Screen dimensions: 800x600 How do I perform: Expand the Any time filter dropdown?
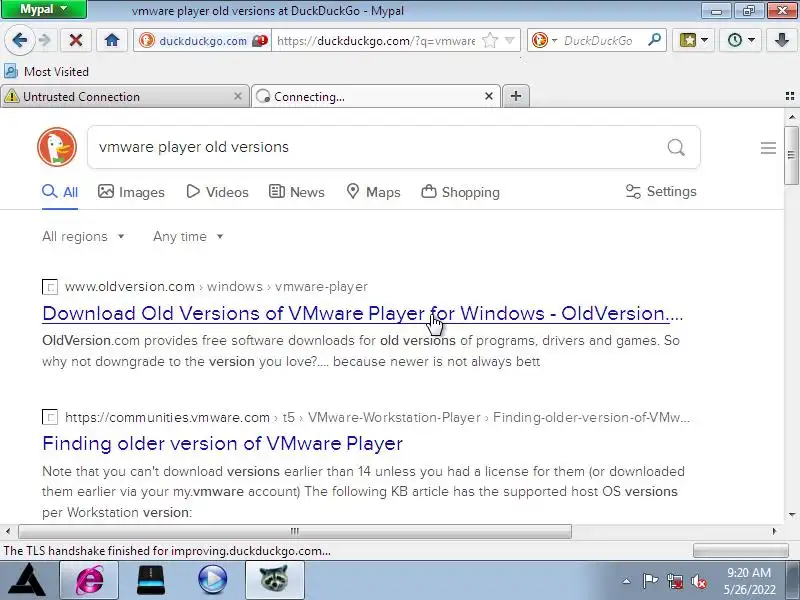coord(188,237)
